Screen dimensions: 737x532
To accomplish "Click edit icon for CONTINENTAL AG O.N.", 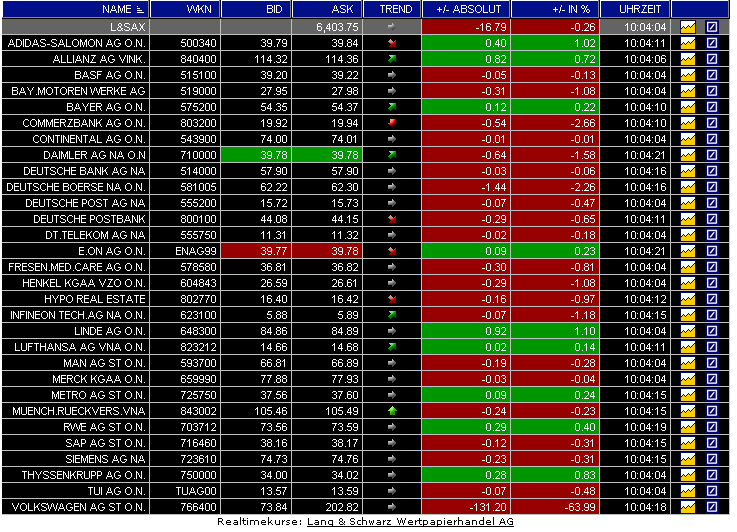I will [x=712, y=139].
